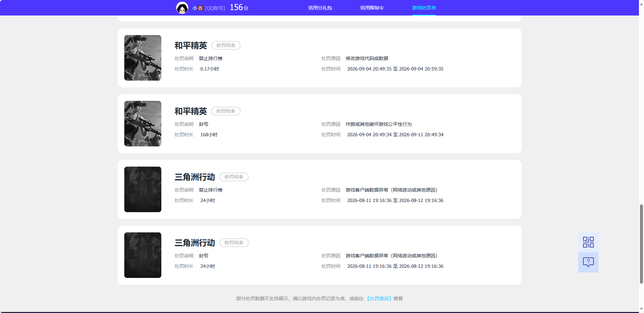Viewport: 644px width, 313px height.
Task: Click 三角洲行动 title of the 封号 24小时 card
Action: 195,243
